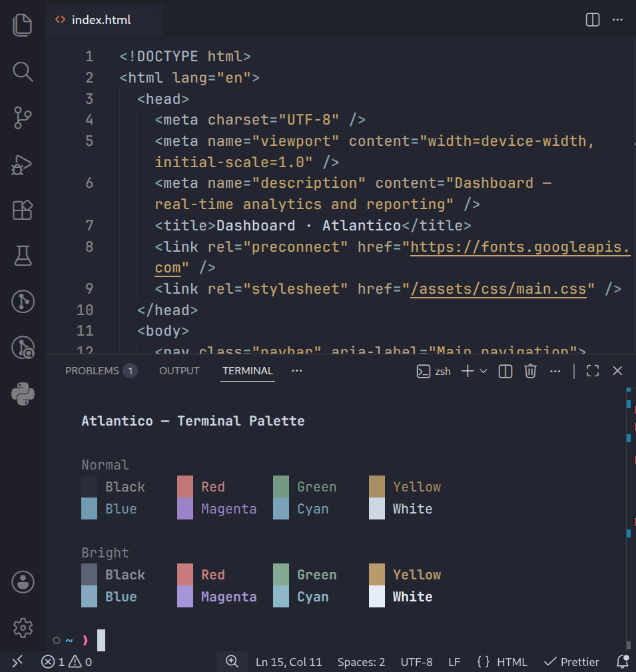Open notifications bell

click(x=622, y=662)
